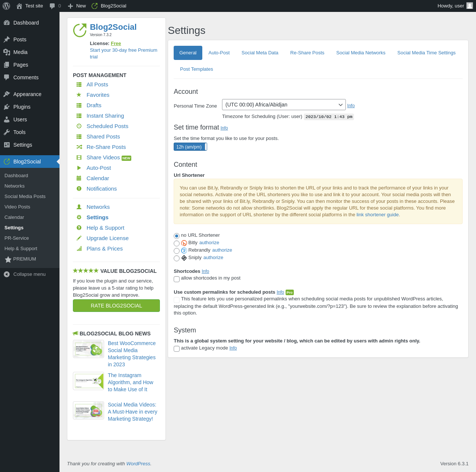Open comments bubble in admin bar
476x472 pixels.
tap(52, 6)
